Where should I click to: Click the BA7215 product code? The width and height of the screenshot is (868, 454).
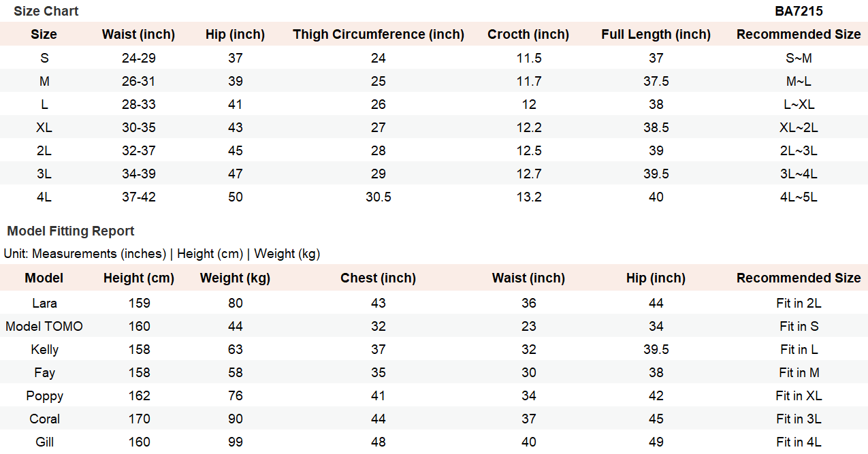[799, 11]
